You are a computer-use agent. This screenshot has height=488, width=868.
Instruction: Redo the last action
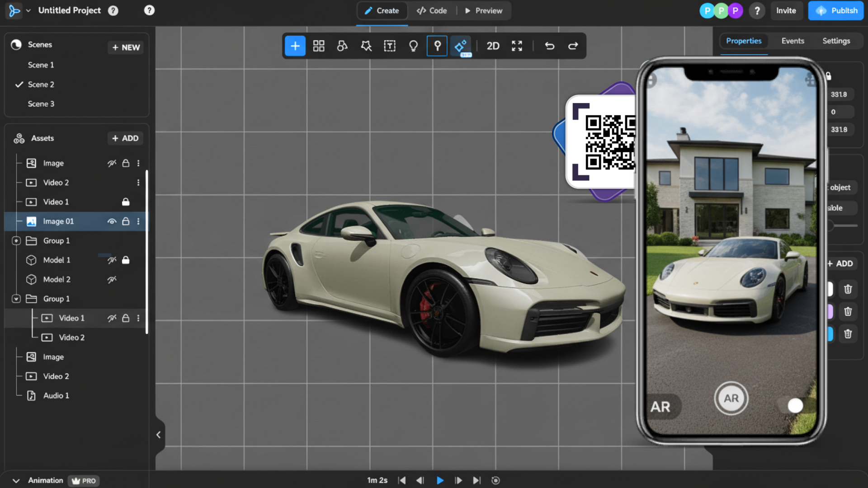click(x=573, y=46)
